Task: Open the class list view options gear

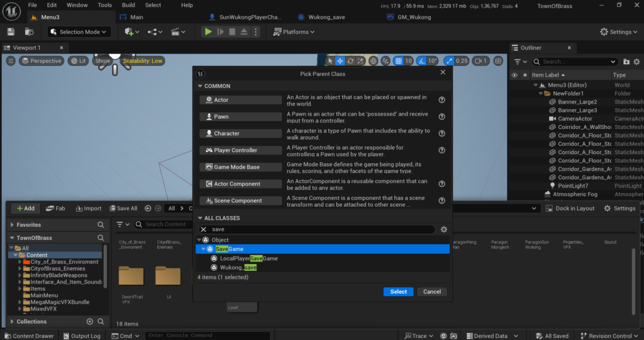Action: tap(443, 229)
